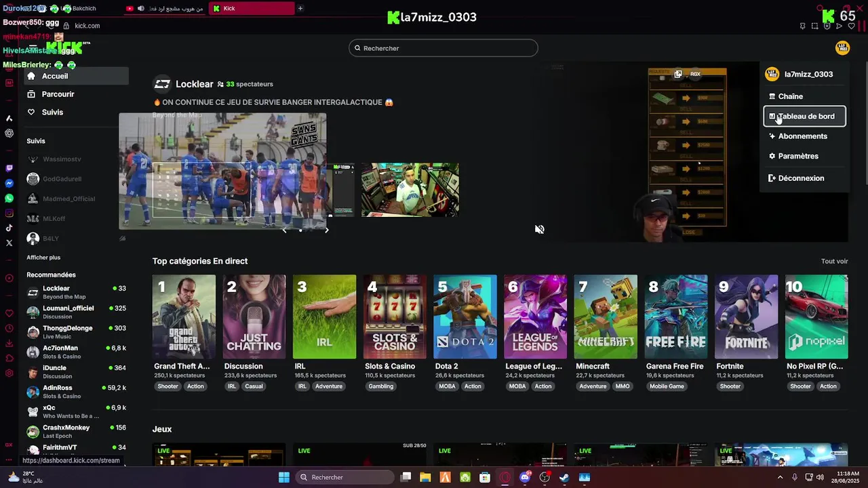This screenshot has width=868, height=488.
Task: Open the Fortnite category card
Action: click(x=746, y=317)
